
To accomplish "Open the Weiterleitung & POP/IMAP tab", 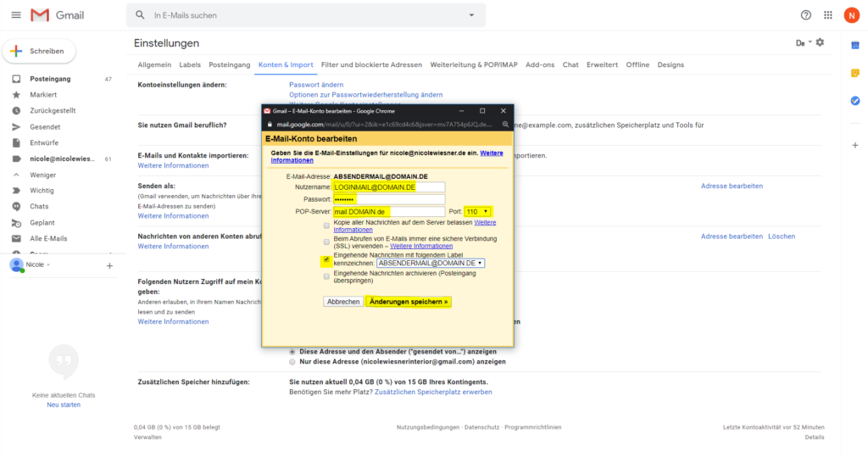I will [x=474, y=64].
